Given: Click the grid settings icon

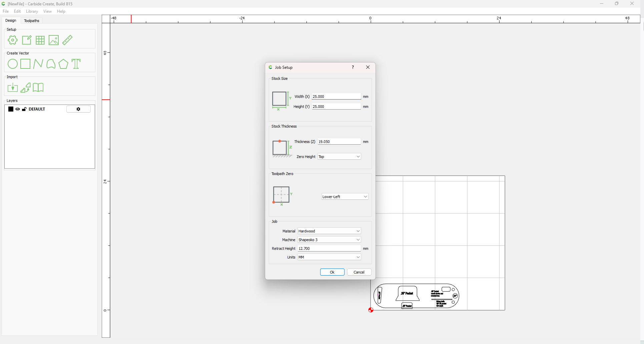Looking at the screenshot, I should coord(40,40).
